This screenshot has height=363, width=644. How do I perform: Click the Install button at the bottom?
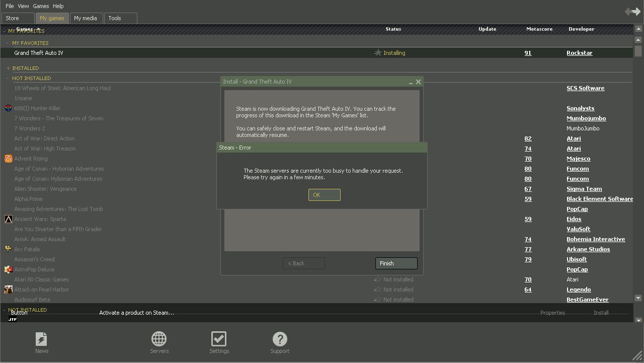(601, 313)
